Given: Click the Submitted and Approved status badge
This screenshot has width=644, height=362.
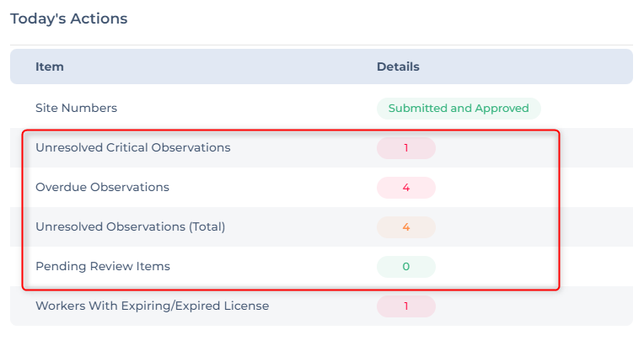Looking at the screenshot, I should (x=459, y=109).
